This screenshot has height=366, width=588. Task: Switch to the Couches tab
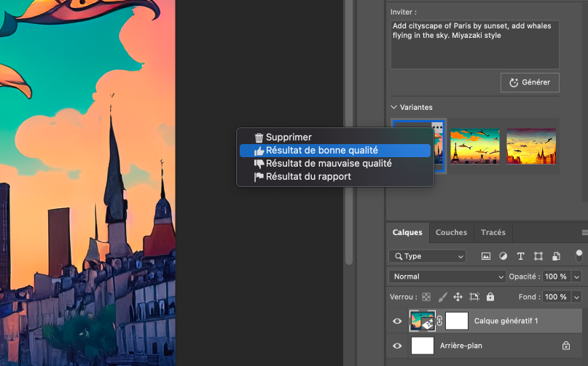(x=451, y=233)
